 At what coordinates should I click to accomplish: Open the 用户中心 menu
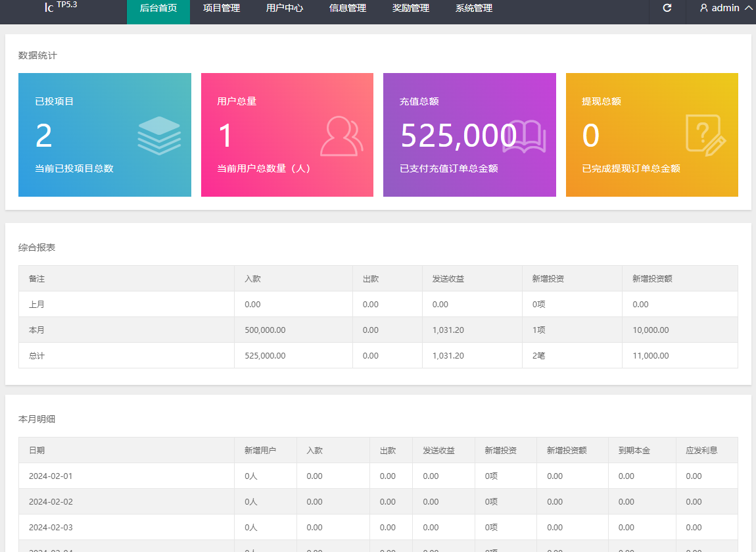click(x=285, y=8)
